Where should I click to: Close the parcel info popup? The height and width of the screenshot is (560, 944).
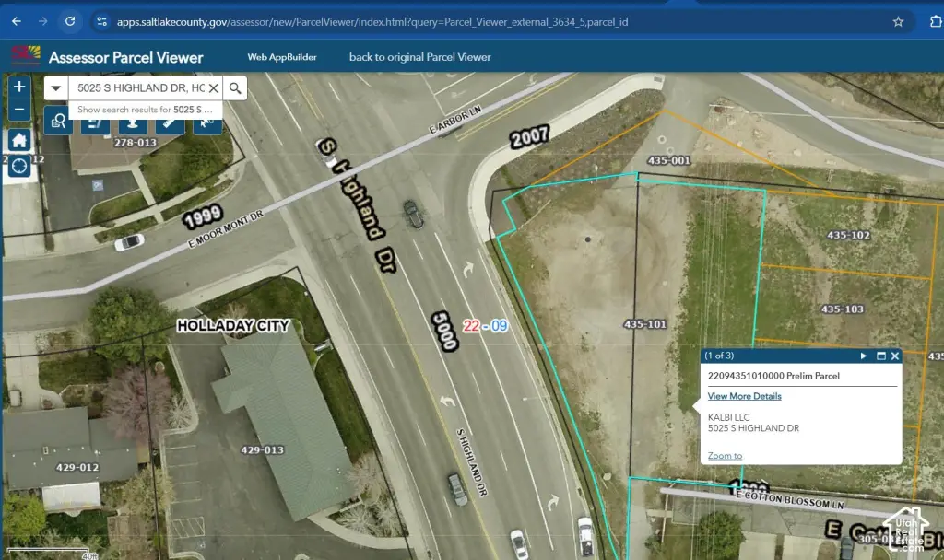coord(895,356)
